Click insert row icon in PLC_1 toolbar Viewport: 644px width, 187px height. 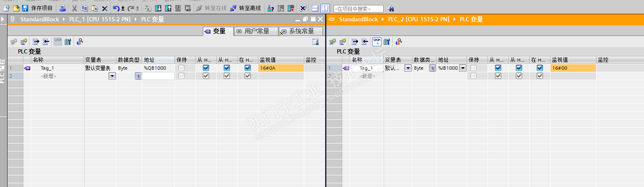coord(14,41)
